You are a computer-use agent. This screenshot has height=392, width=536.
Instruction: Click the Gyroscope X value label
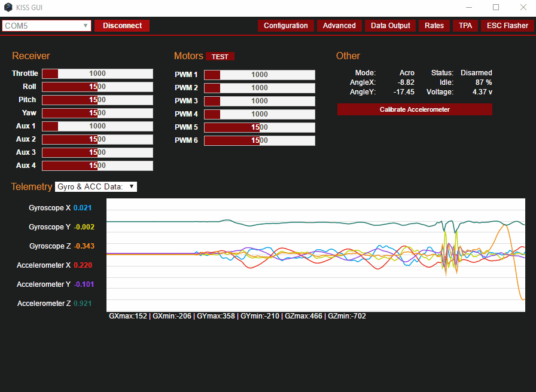[83, 208]
